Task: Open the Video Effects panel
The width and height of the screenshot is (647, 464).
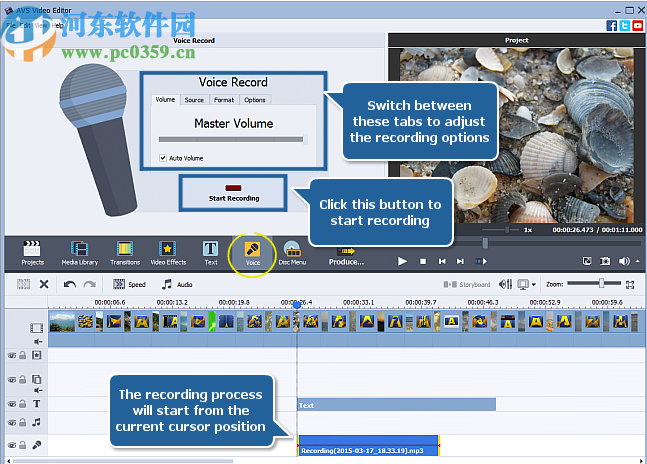Action: (x=168, y=253)
